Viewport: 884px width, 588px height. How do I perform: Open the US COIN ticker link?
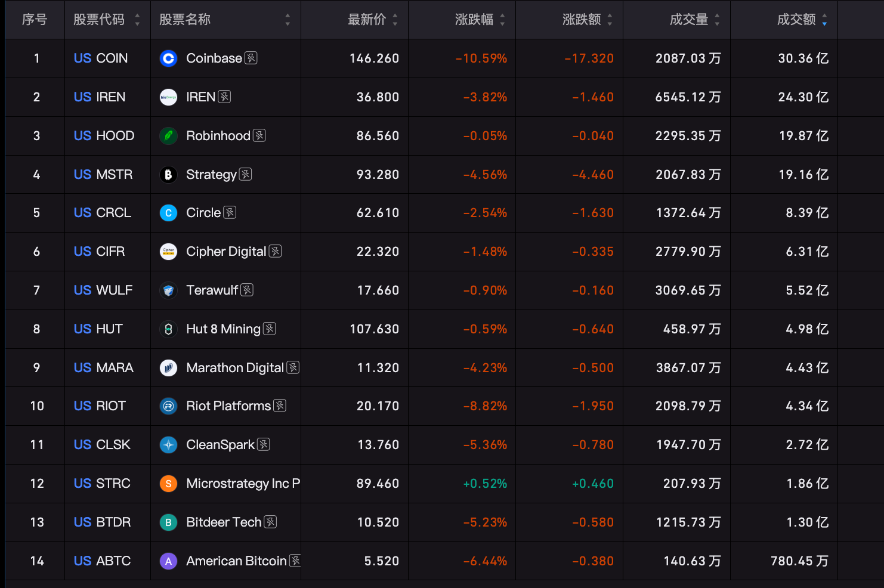[x=101, y=58]
